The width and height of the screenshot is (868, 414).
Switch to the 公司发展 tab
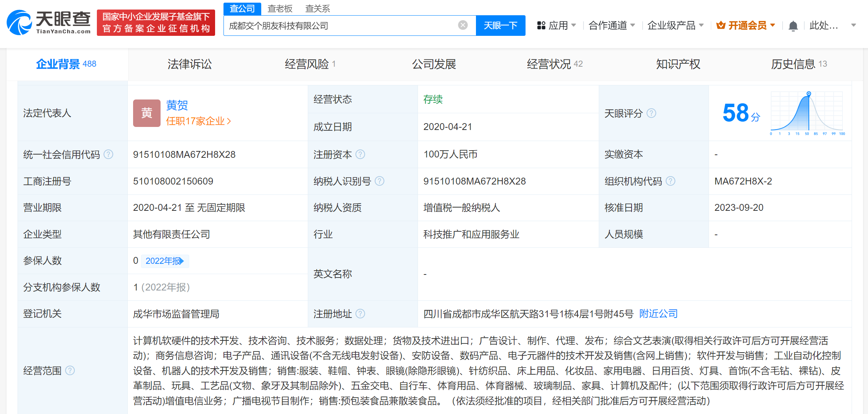click(x=434, y=64)
